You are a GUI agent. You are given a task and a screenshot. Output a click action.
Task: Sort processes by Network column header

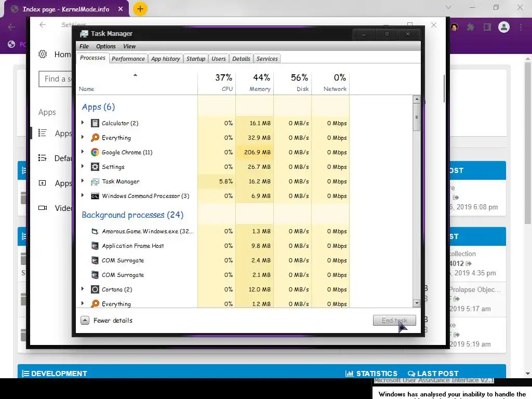331,83
